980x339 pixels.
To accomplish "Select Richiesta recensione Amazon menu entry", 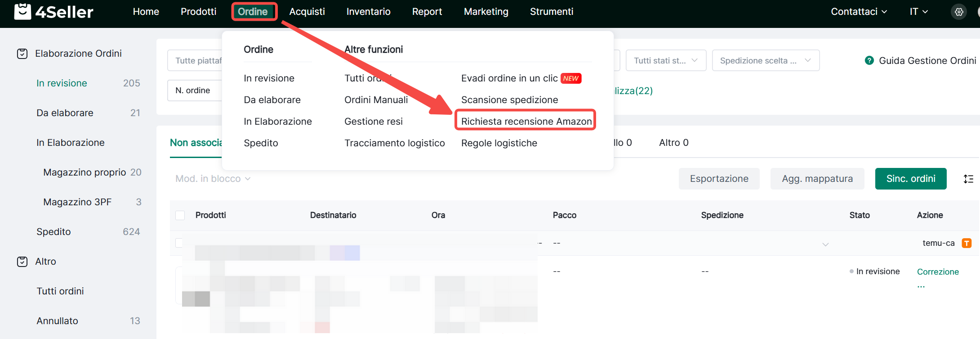I will point(526,122).
